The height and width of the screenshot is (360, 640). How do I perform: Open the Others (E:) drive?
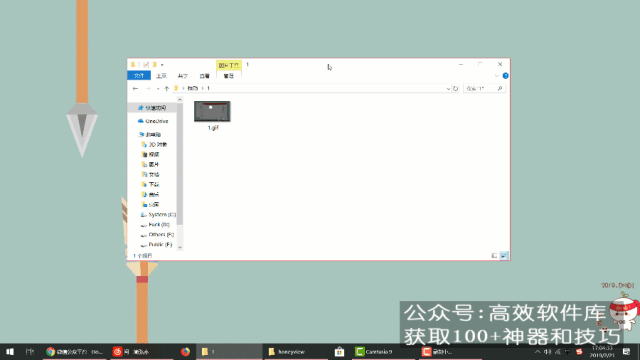(157, 235)
